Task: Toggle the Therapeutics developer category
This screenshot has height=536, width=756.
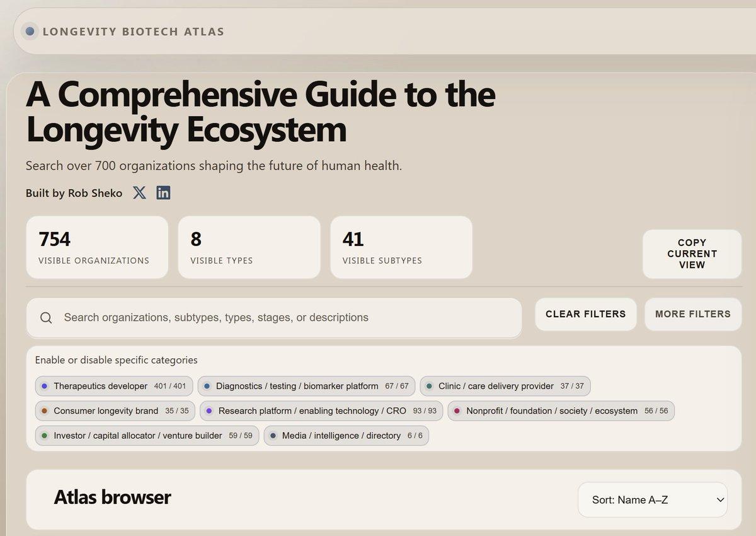Action: pos(114,386)
